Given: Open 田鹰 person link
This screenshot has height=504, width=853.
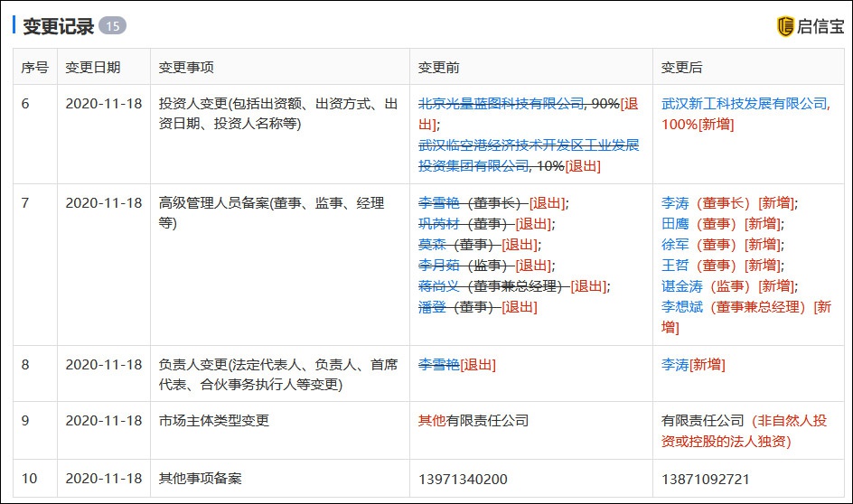Looking at the screenshot, I should click(675, 223).
